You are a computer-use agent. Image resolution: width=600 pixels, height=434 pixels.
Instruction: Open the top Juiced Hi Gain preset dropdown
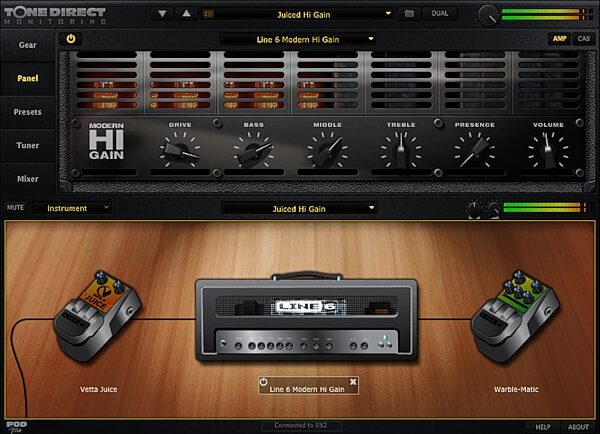[303, 15]
